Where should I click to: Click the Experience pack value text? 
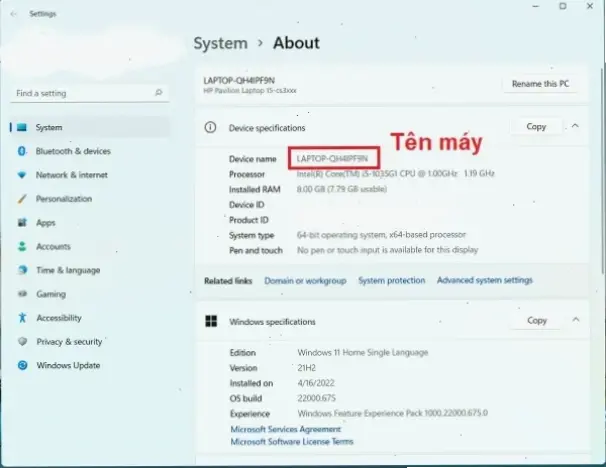393,414
